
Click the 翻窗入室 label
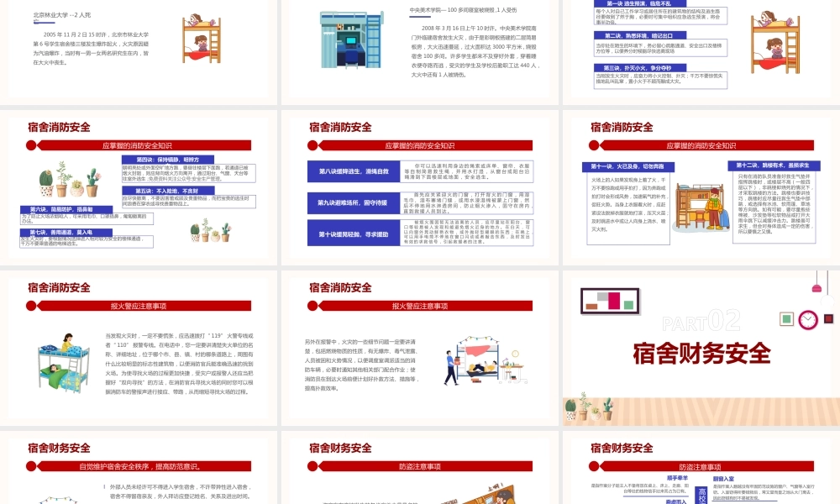(723, 479)
